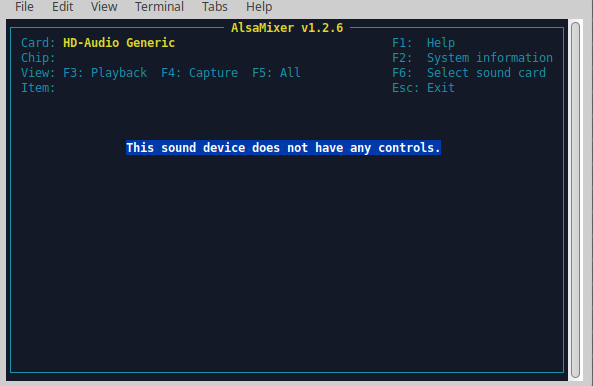Click the F2: System information text
This screenshot has width=593, height=386.
tap(472, 58)
